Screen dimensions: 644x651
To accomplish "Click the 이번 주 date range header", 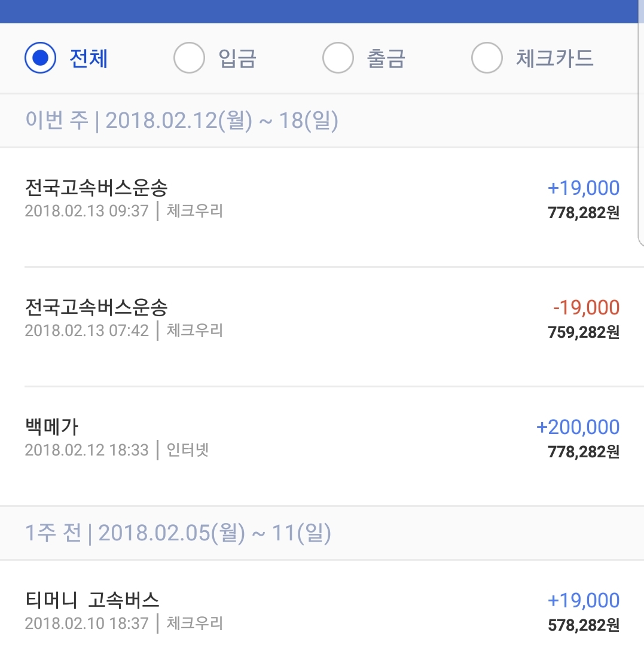I will 182,121.
